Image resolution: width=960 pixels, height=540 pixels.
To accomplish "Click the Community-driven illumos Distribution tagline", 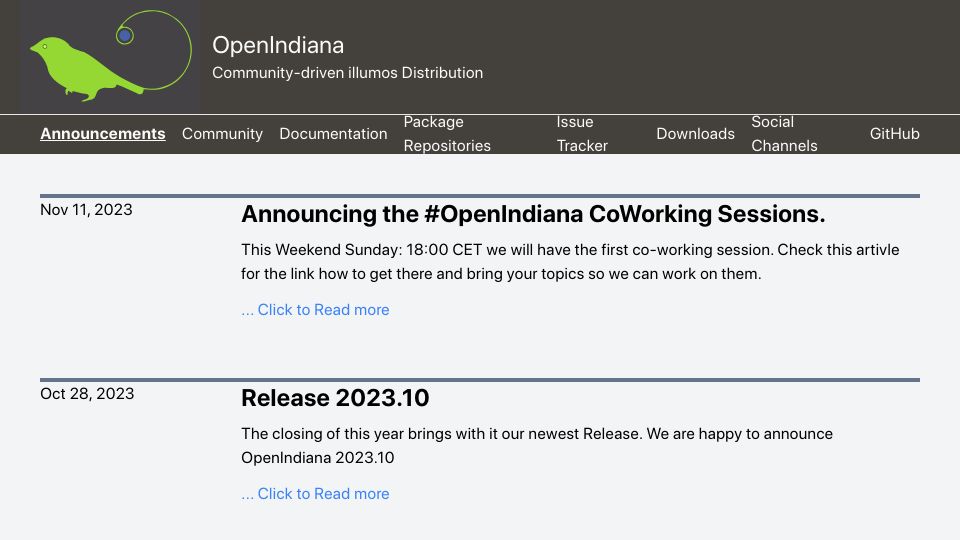I will pyautogui.click(x=347, y=73).
